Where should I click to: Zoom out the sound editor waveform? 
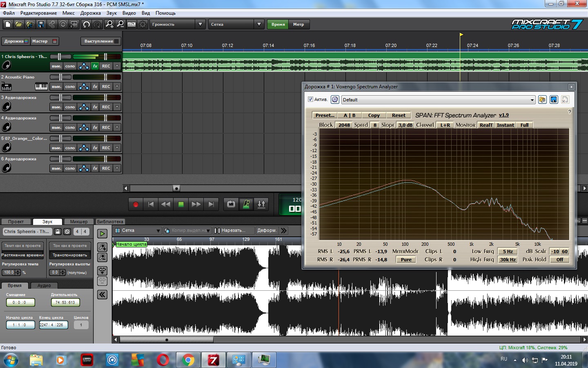102,257
